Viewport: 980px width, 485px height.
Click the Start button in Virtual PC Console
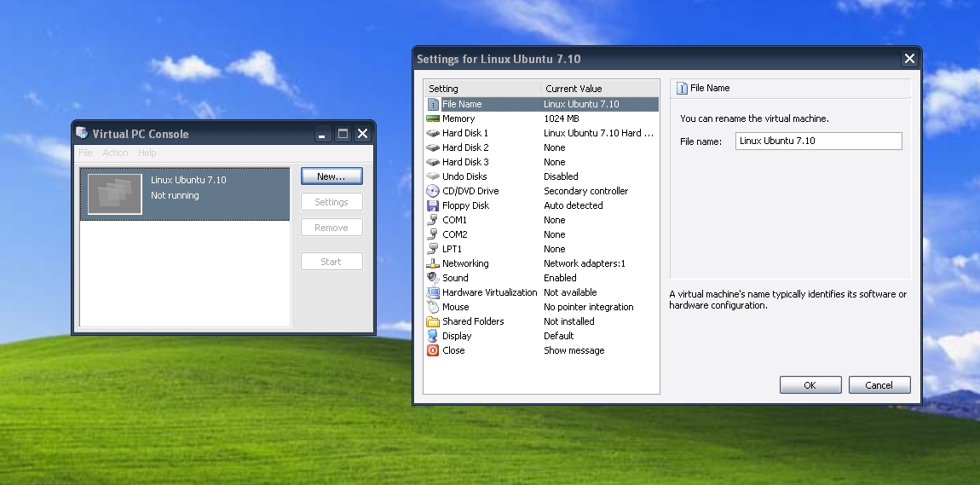(x=331, y=261)
